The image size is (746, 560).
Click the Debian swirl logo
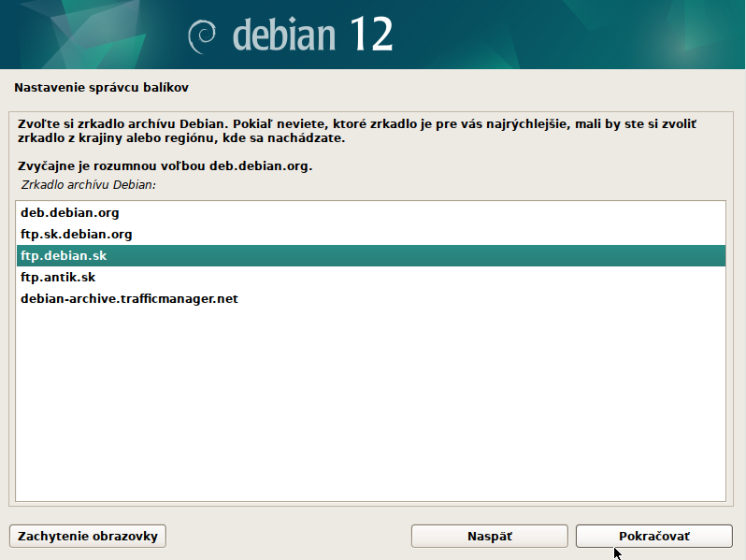(x=204, y=36)
